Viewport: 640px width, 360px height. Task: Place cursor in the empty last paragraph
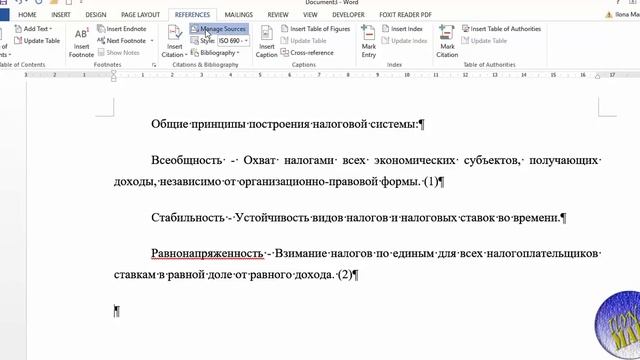(x=117, y=311)
